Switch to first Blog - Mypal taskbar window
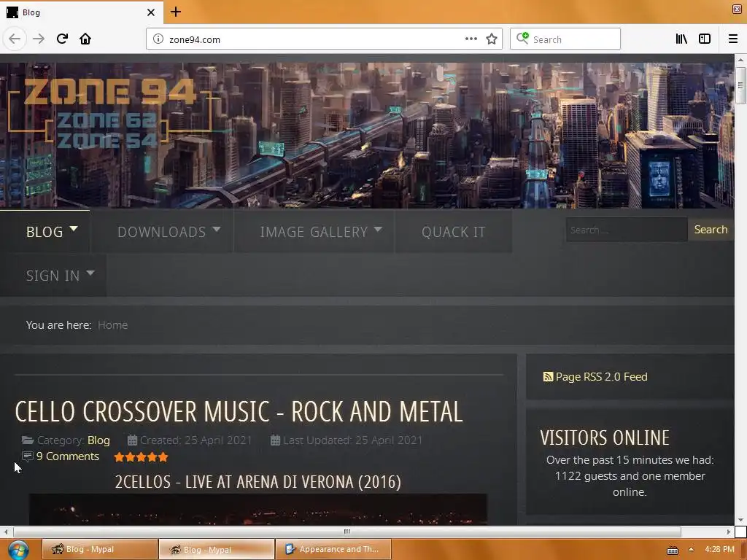This screenshot has height=560, width=747. (100, 550)
